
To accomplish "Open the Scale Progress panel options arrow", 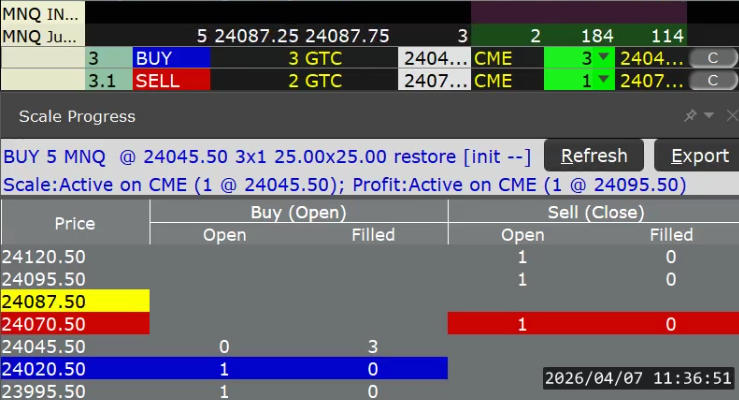I will (709, 117).
